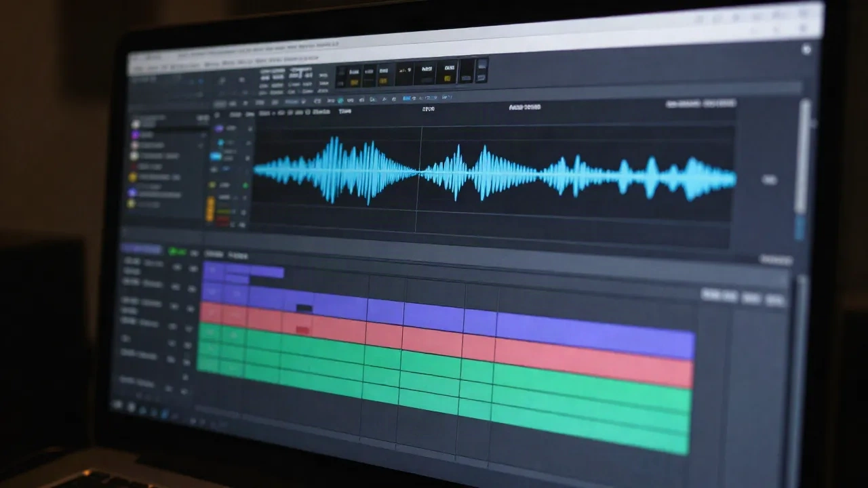
Task: Select the short purple clip on top track
Action: pyautogui.click(x=243, y=271)
